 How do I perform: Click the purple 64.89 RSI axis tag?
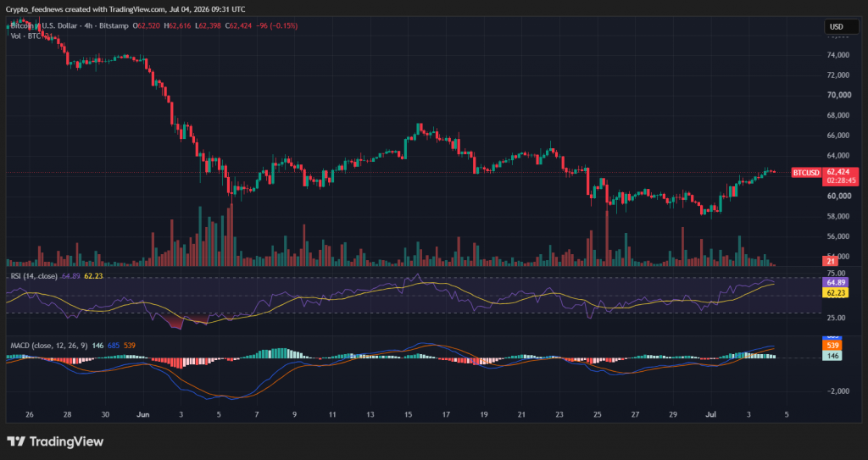pos(835,282)
